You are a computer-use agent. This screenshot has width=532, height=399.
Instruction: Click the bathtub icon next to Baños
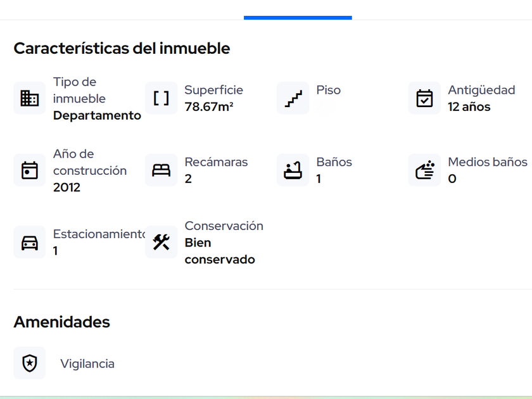pyautogui.click(x=293, y=170)
